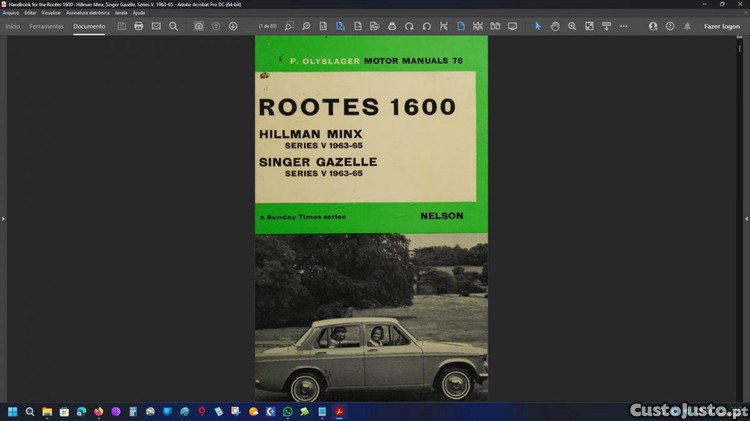Expand the left navigation pane arrow
Screen dimensions: 750x421
[x=3, y=218]
